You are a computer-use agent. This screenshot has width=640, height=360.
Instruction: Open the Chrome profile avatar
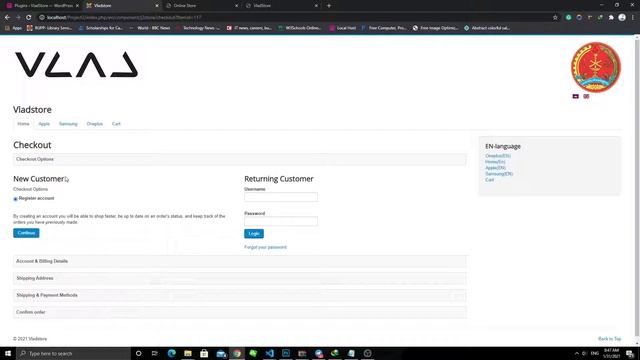(622, 18)
